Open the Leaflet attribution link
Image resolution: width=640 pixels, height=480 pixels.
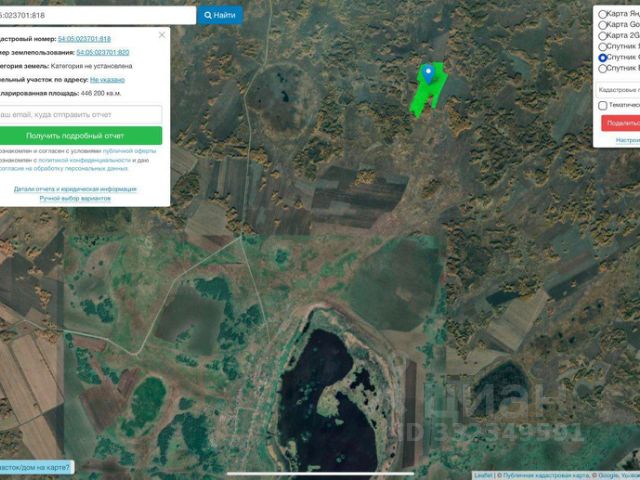pyautogui.click(x=483, y=476)
